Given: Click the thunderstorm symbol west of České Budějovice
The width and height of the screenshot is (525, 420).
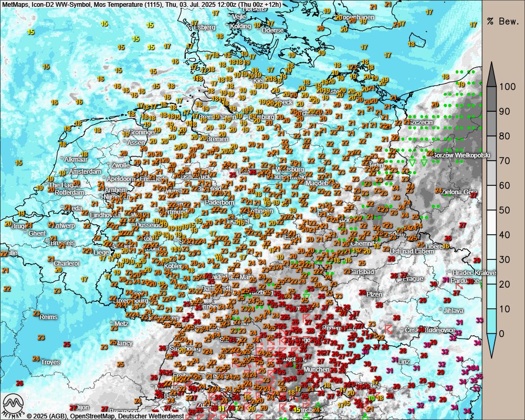Looking at the screenshot, I should pos(389,329).
